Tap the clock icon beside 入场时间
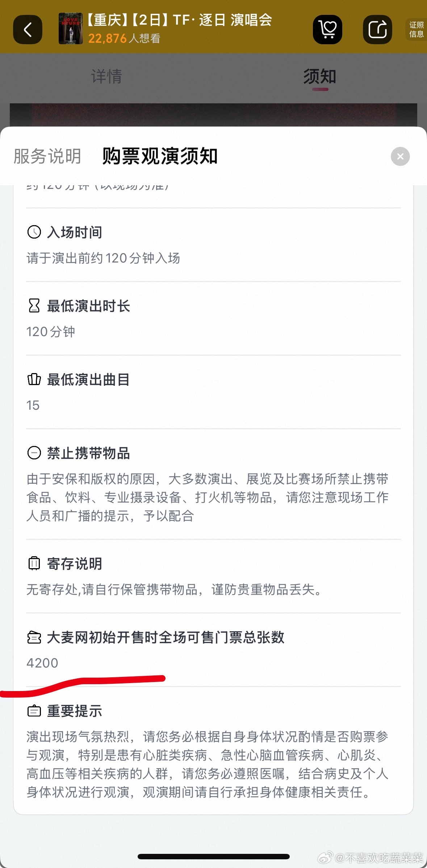 click(34, 232)
